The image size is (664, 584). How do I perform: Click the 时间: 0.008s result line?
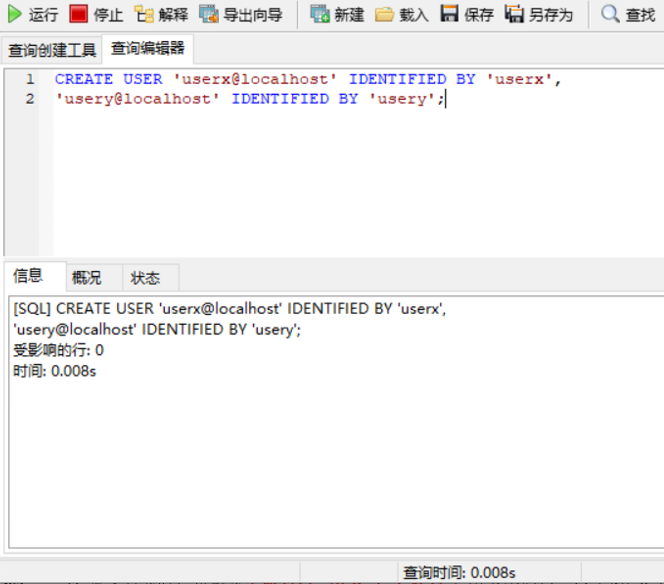55,371
